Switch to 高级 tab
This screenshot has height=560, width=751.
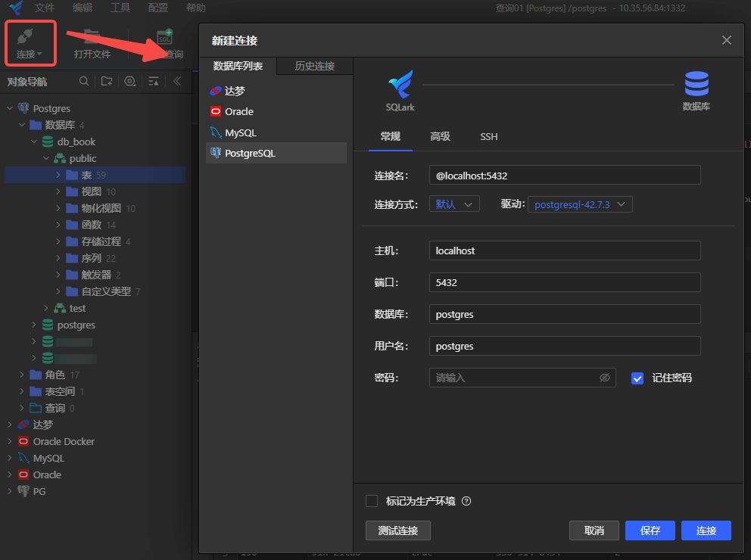(440, 137)
